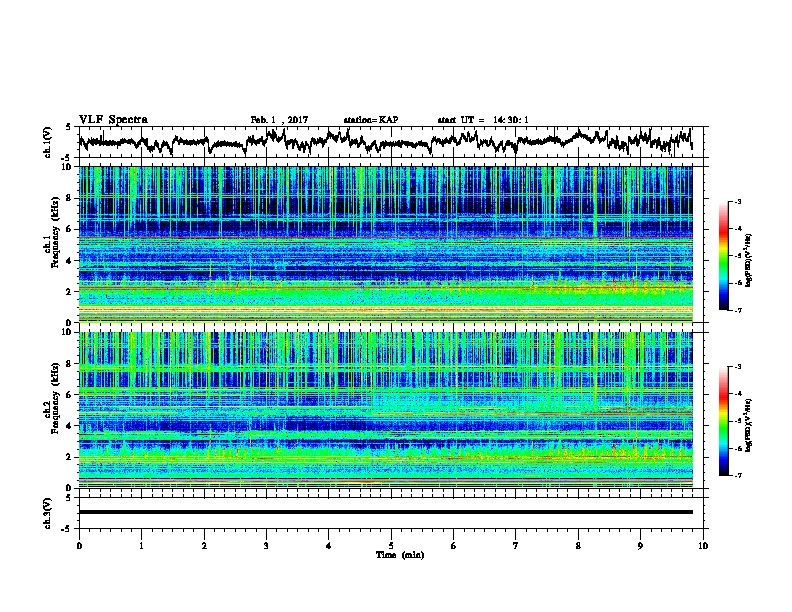Click the "Time (min)" axis title

tap(400, 555)
